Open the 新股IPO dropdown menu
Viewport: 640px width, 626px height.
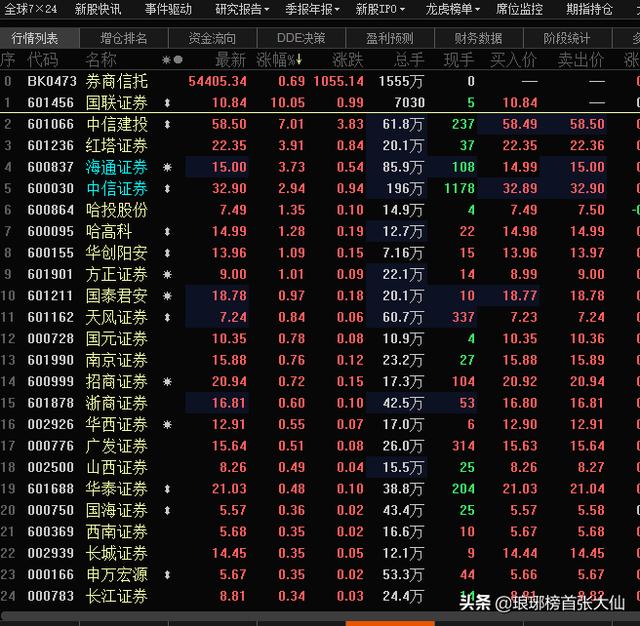coord(380,9)
